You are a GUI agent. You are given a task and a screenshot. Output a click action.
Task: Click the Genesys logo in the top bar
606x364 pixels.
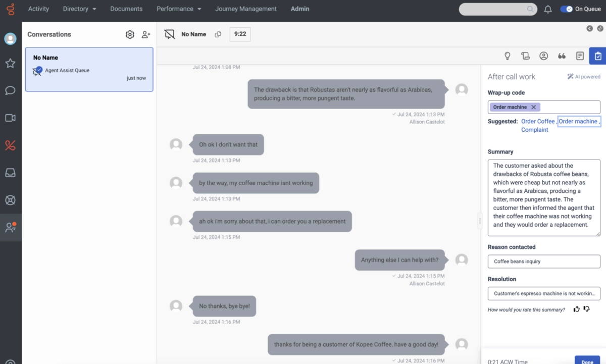(11, 9)
